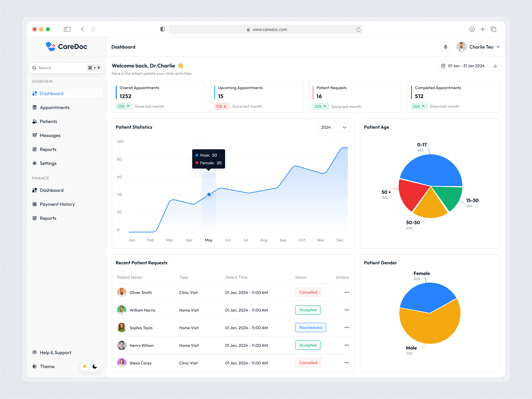
Task: Select Dashboard in the Overview menu
Action: (52, 93)
